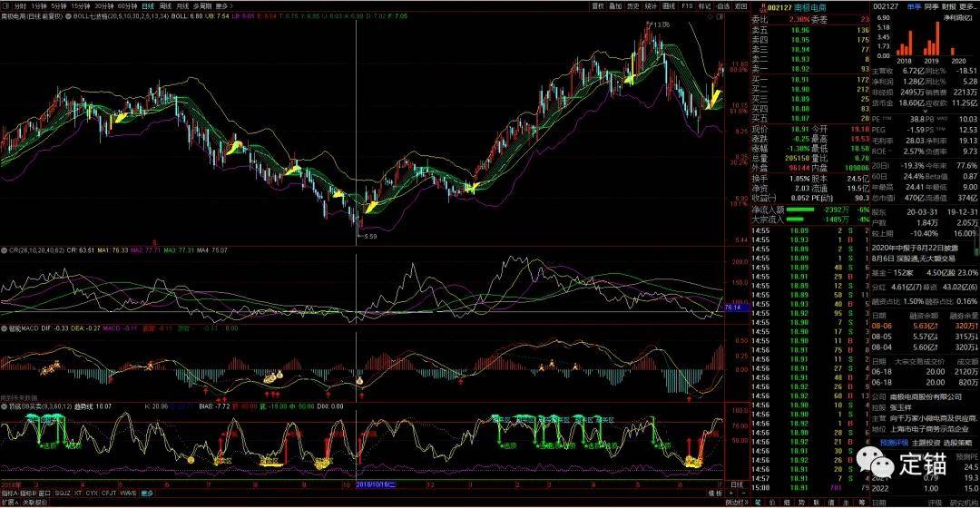Select the 财报 financial tab
980x508 pixels.
[x=949, y=7]
